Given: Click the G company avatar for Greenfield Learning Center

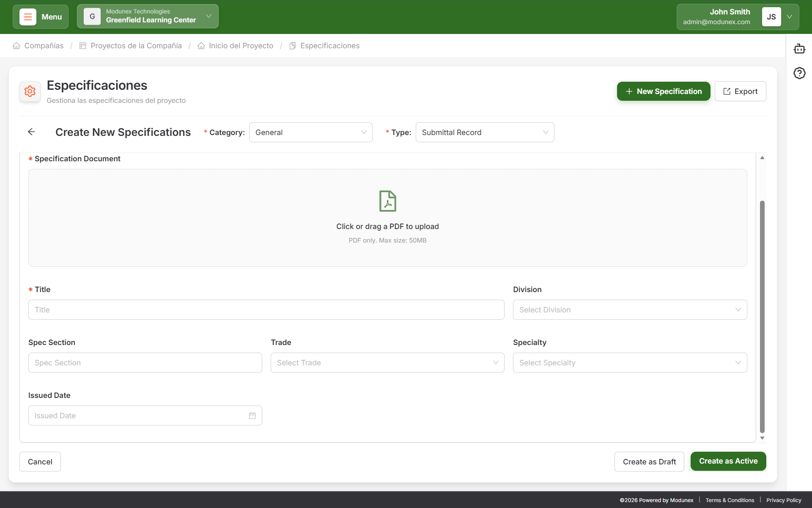Looking at the screenshot, I should click(x=91, y=16).
